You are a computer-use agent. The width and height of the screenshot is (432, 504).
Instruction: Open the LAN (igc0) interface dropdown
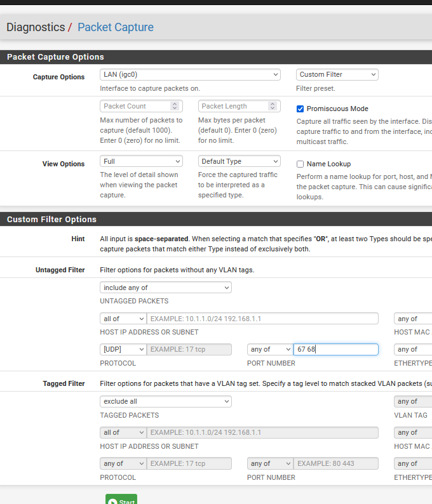tap(190, 75)
